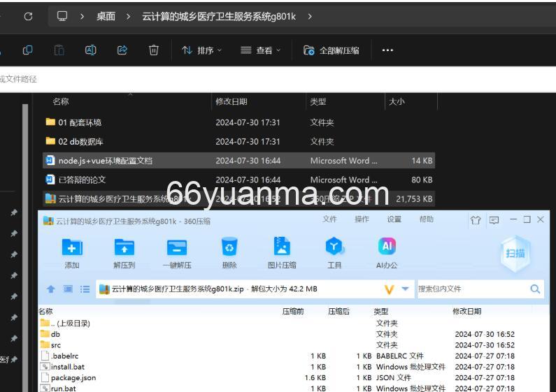Expand chevron after the folder name in breadcrumb
556x392 pixels.
310,16
